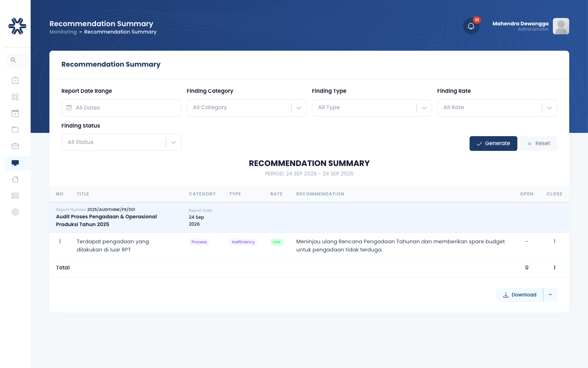
Task: Click the Report Date Range field
Action: 121,108
